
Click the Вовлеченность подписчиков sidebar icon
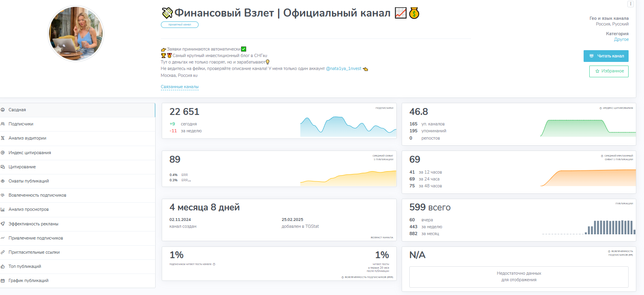(x=3, y=195)
